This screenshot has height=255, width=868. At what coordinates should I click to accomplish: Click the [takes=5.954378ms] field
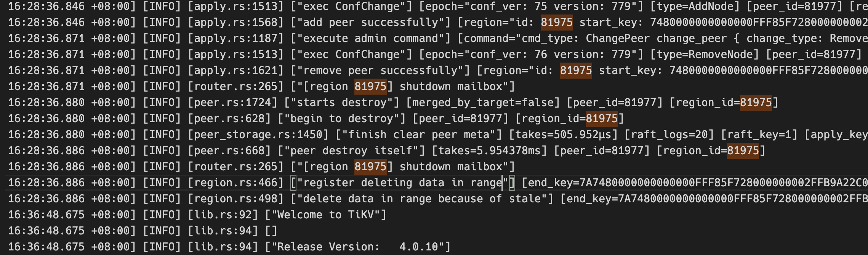click(489, 151)
